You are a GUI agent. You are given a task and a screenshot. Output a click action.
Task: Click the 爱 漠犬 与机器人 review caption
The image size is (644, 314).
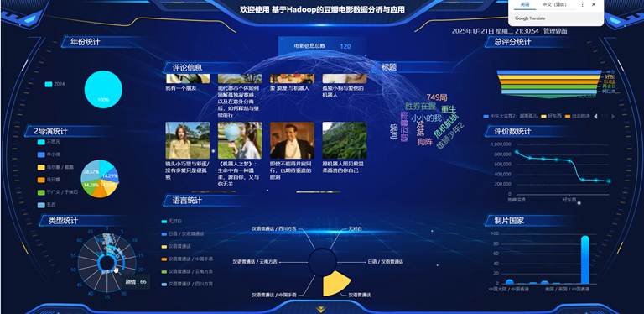click(x=289, y=88)
